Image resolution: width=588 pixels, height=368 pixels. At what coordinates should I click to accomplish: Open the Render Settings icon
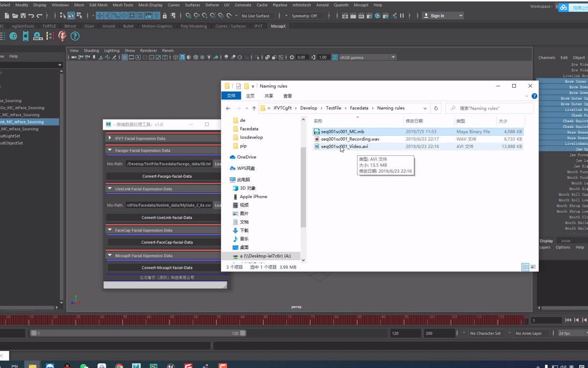369,16
